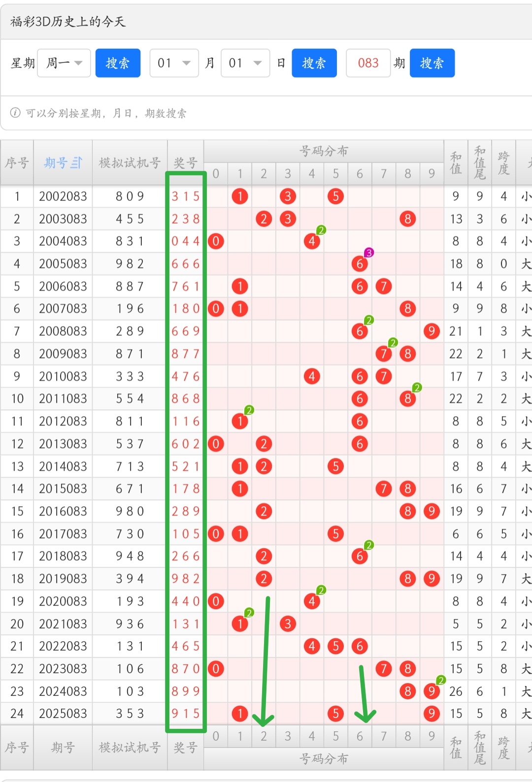The width and height of the screenshot is (532, 782).
Task: Click sum value 18 in row 2005083
Action: (x=456, y=264)
